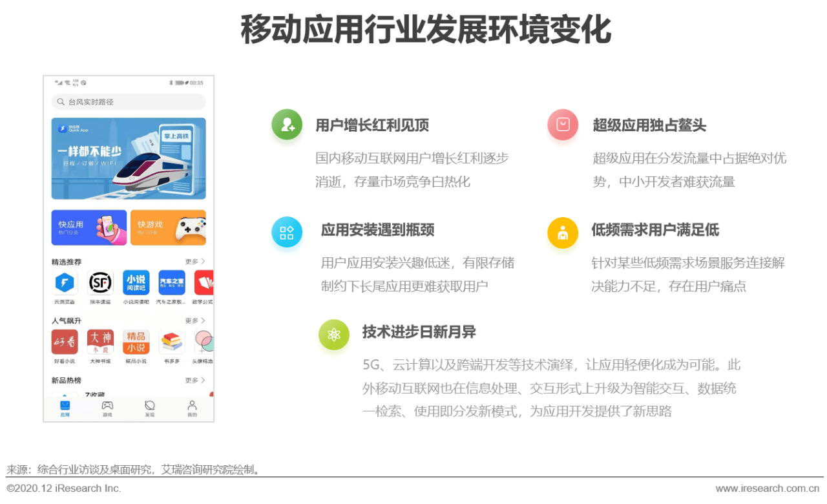Viewport: 827px width, 504px height.
Task: Click the Bluetooth icon in phone status bar
Action: [171, 83]
